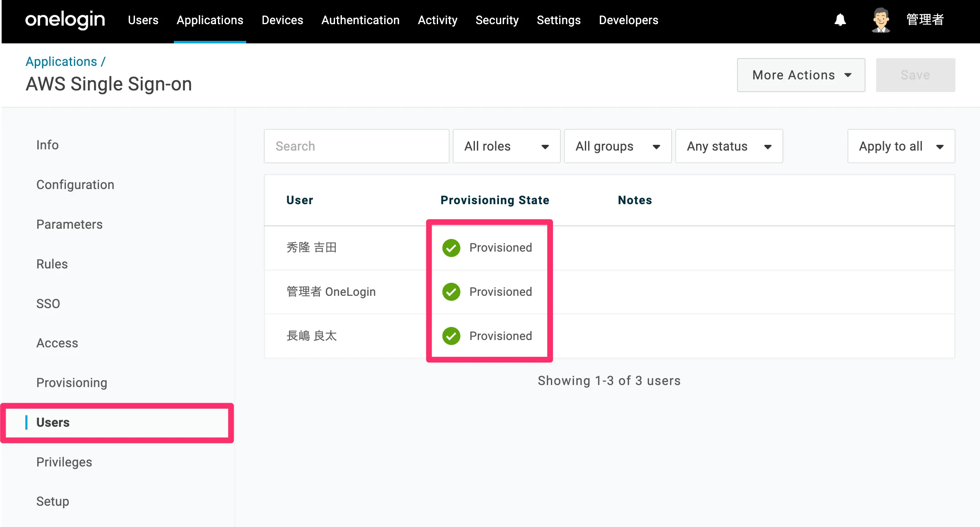Click the onelogin logo
This screenshot has width=980, height=527.
pos(65,20)
